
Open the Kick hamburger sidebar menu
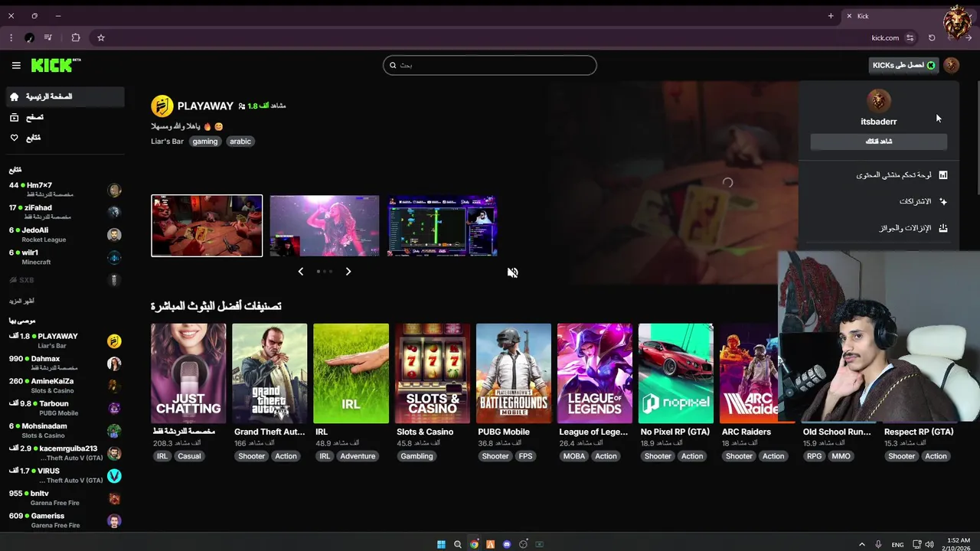tap(16, 66)
